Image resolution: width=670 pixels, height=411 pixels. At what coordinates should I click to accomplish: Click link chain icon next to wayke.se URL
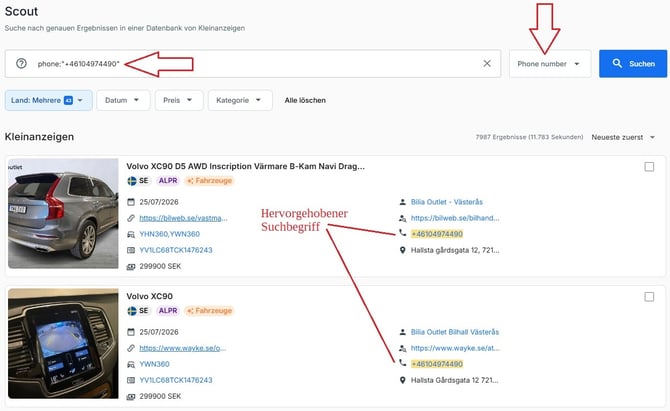pyautogui.click(x=131, y=348)
